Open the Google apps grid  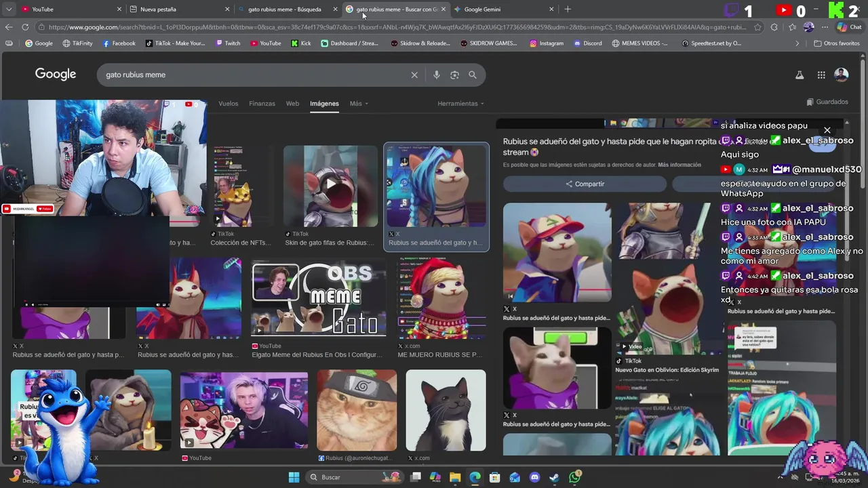tap(821, 75)
